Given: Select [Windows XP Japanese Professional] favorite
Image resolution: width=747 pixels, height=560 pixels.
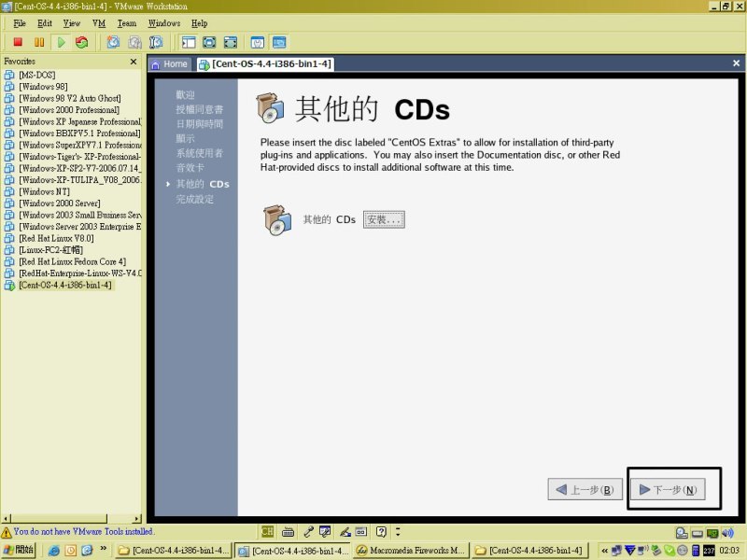Looking at the screenshot, I should [x=80, y=121].
